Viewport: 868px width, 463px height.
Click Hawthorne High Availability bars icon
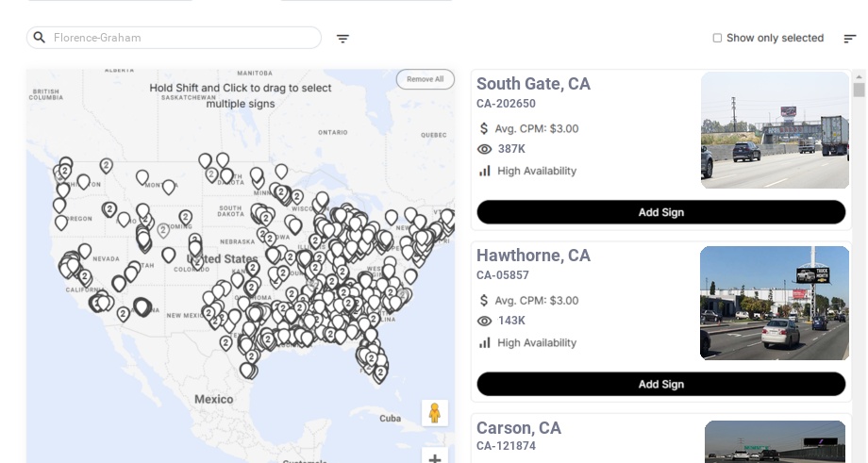pyautogui.click(x=485, y=342)
